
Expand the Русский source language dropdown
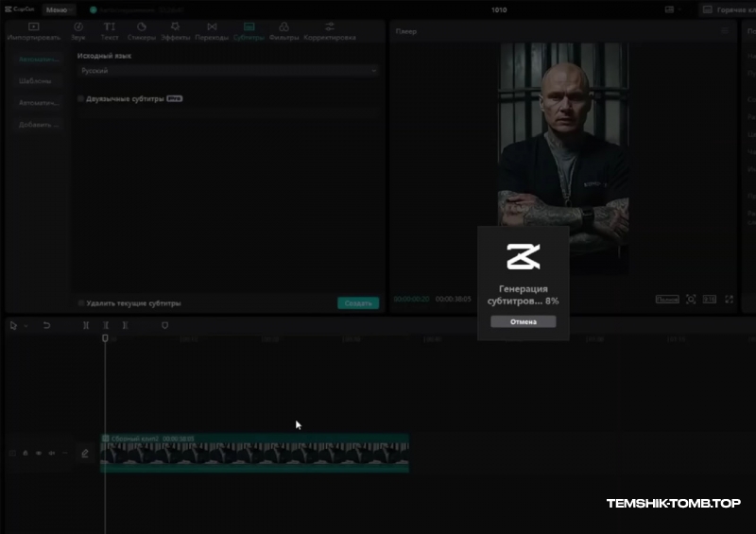[228, 71]
